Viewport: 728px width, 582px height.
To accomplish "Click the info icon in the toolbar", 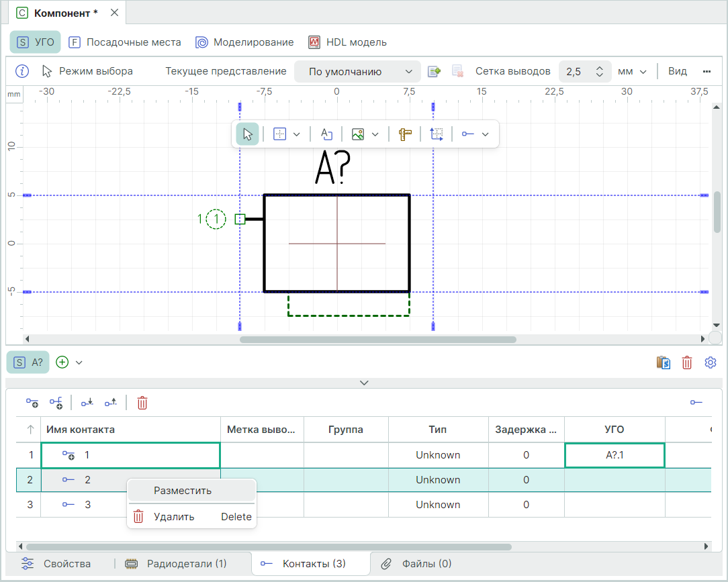I will (x=22, y=71).
